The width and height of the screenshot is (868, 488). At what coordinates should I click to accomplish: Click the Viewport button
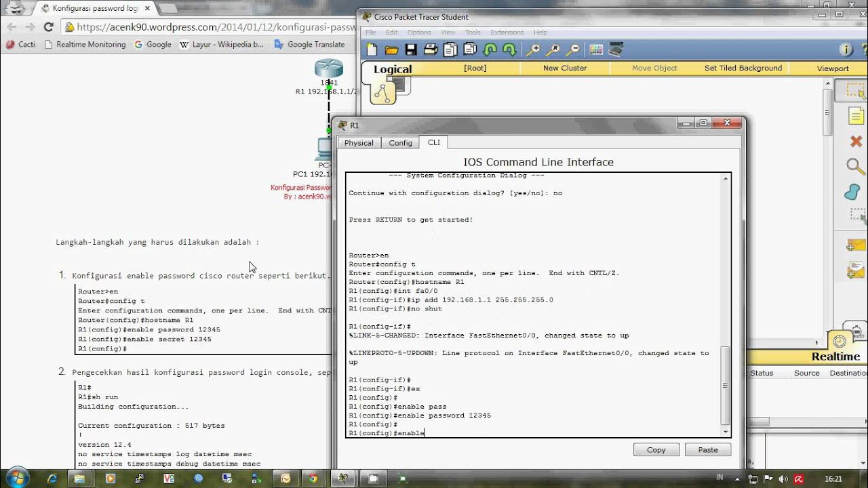click(x=833, y=68)
